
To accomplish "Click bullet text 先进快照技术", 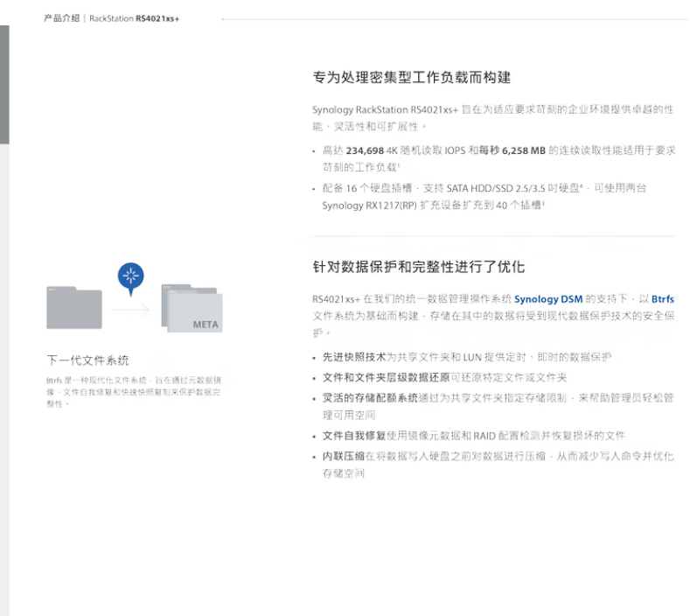I will 354,357.
